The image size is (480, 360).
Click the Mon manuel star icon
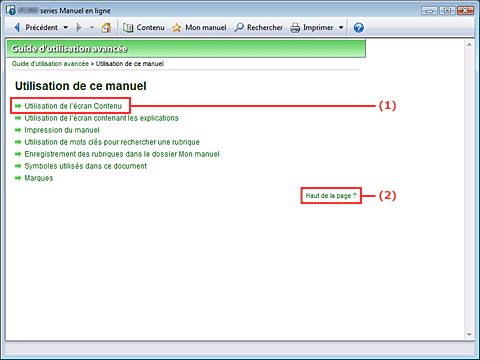click(x=176, y=28)
